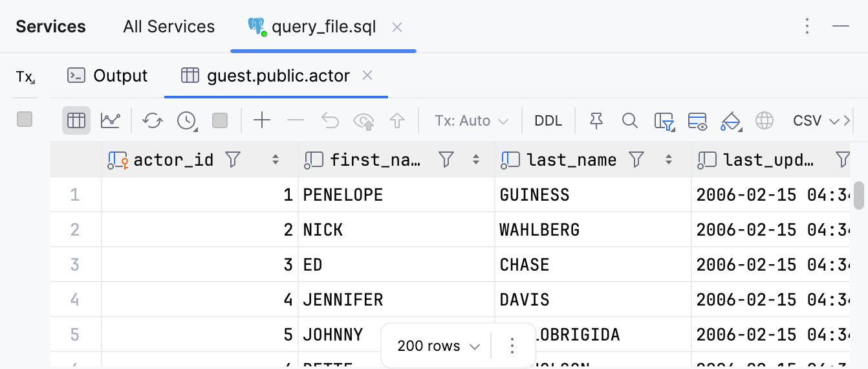This screenshot has width=868, height=369.
Task: Expand hidden toolbar items chevron
Action: pyautogui.click(x=847, y=120)
